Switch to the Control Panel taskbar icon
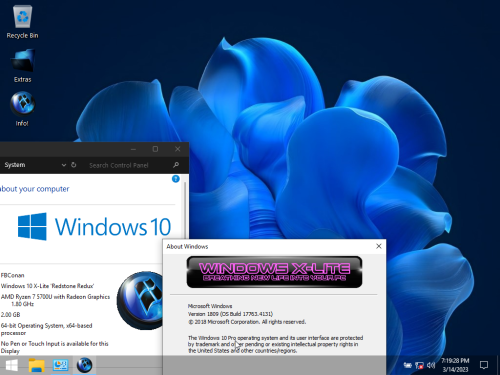 pos(60,365)
